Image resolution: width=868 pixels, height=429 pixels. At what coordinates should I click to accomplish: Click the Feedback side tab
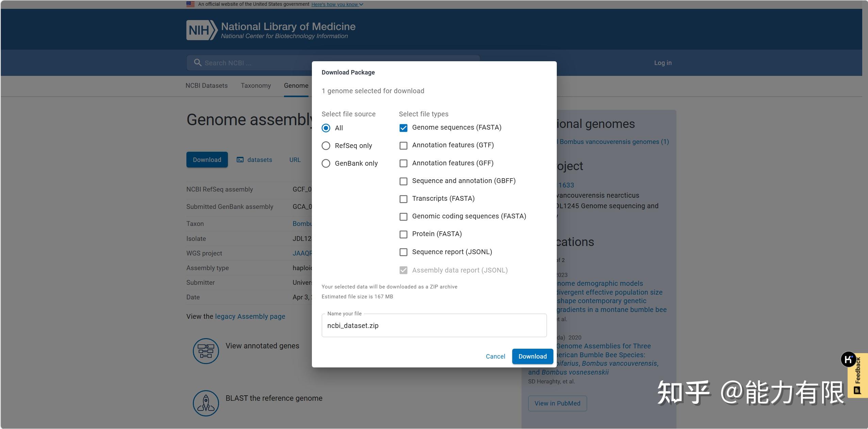858,375
